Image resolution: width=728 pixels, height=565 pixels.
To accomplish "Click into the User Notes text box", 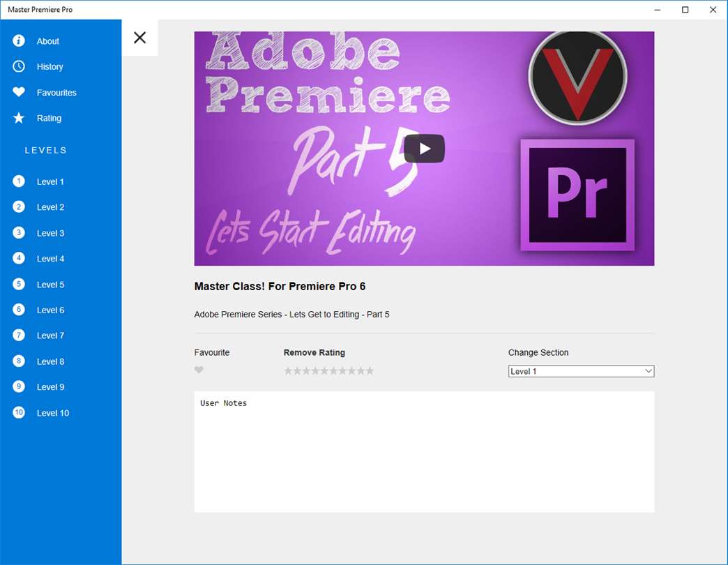I will coord(424,452).
